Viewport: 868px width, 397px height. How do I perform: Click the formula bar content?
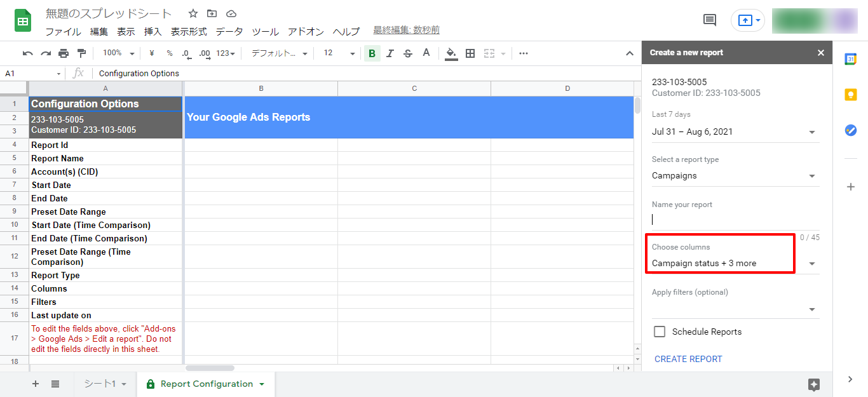pyautogui.click(x=139, y=74)
